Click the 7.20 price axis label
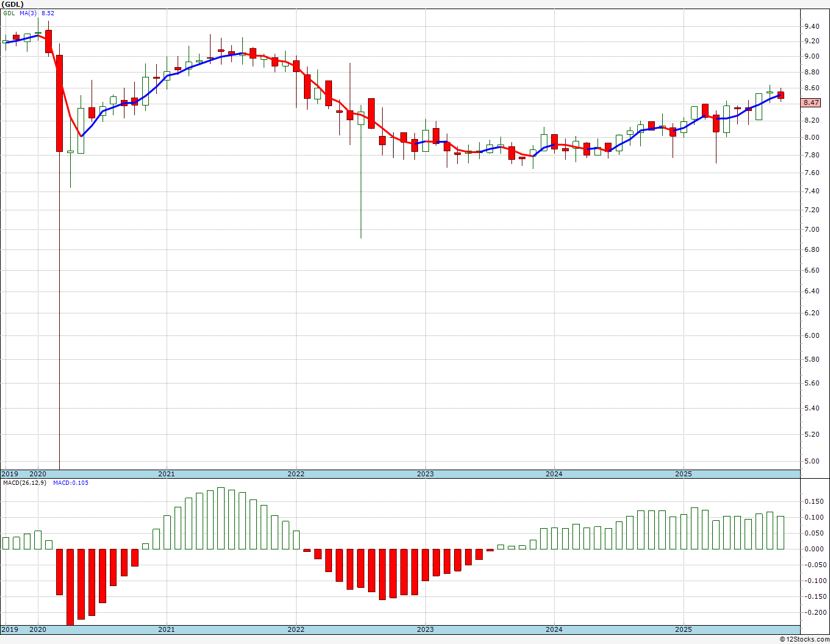 [x=812, y=210]
